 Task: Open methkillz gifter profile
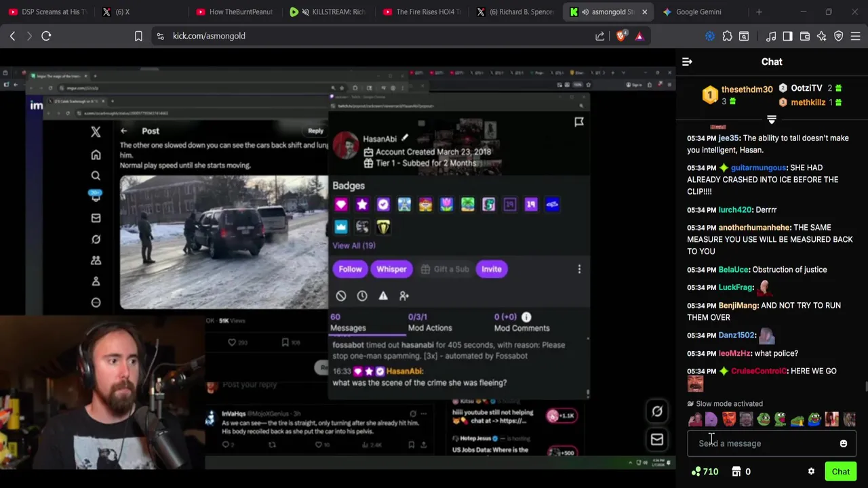808,102
